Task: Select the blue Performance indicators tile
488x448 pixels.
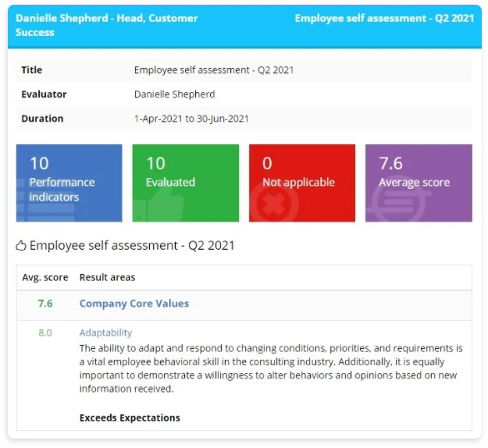Action: click(x=69, y=183)
